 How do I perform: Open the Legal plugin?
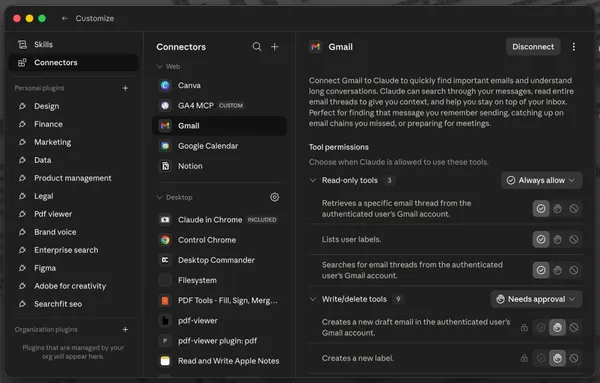tap(73, 196)
